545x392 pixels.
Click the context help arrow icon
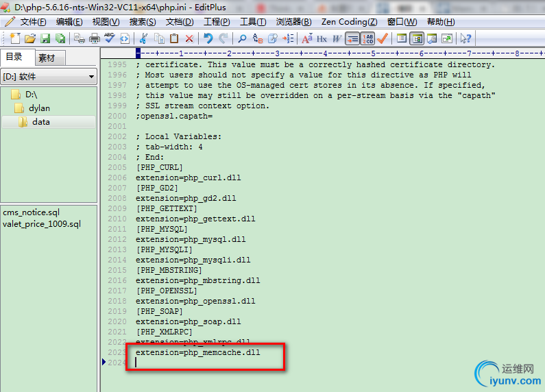click(x=465, y=38)
